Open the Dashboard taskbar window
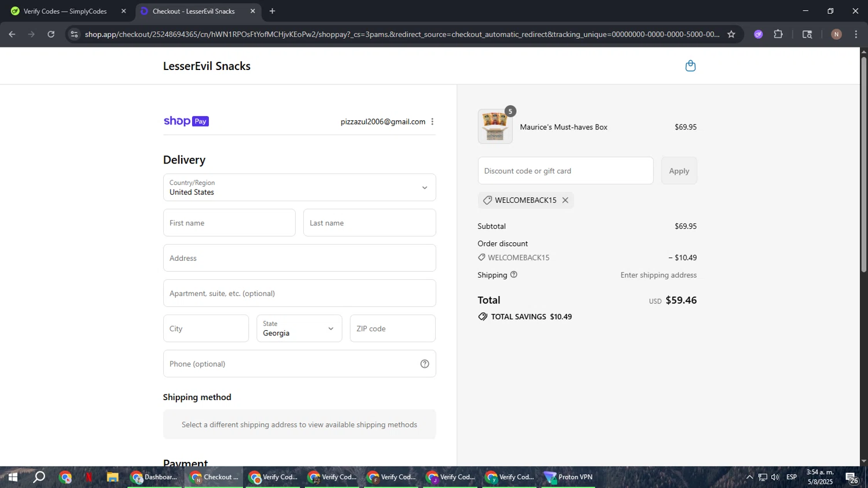This screenshot has width=868, height=488. click(x=155, y=477)
